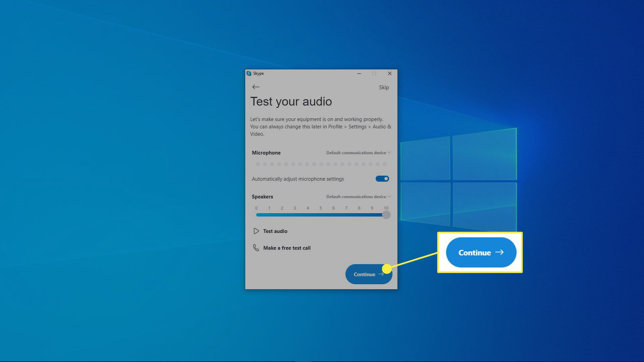Click the disabled maximize window icon
644x362 pixels.
(374, 73)
